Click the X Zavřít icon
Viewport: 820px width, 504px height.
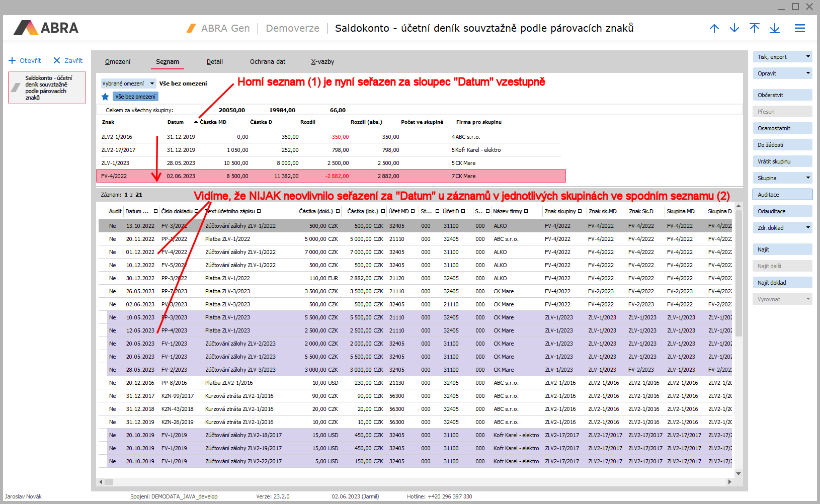point(57,61)
